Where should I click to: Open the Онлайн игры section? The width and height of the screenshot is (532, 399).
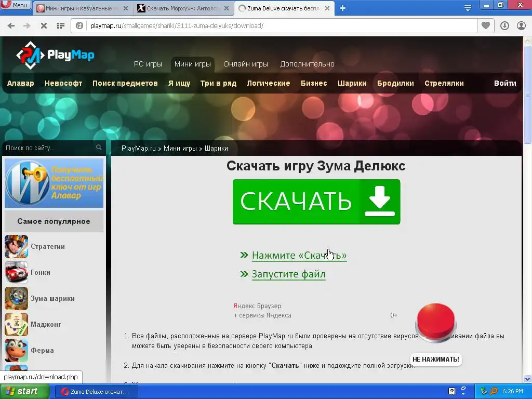pos(246,64)
